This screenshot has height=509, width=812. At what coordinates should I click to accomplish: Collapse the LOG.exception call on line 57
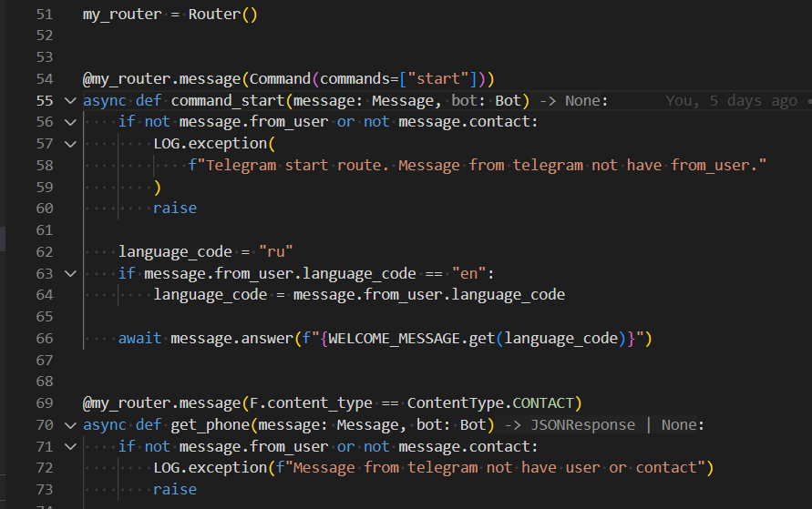coord(70,144)
